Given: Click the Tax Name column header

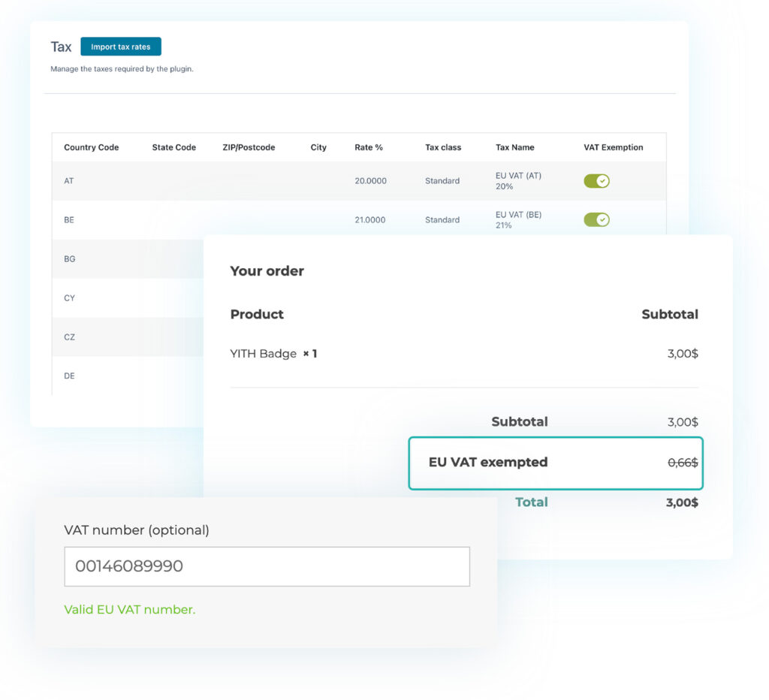Looking at the screenshot, I should tap(515, 147).
